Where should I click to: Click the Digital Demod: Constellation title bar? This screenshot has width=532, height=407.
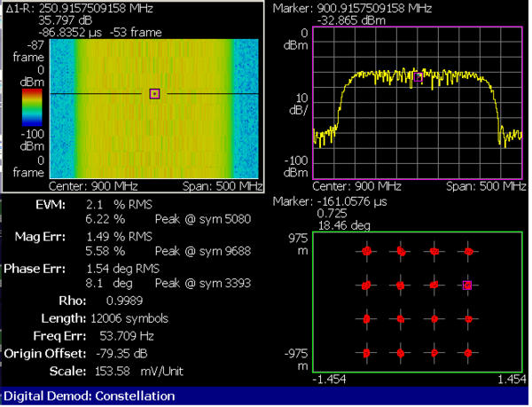(x=90, y=395)
